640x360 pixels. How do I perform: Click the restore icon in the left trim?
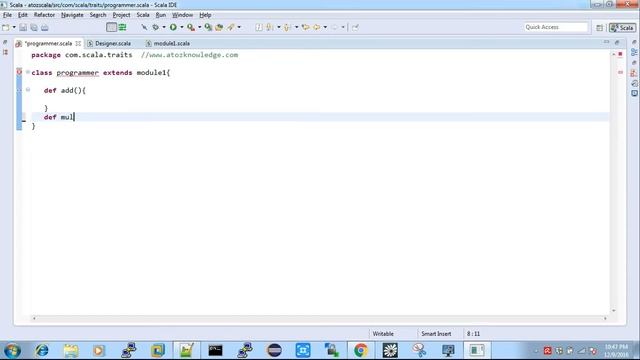coord(5,42)
